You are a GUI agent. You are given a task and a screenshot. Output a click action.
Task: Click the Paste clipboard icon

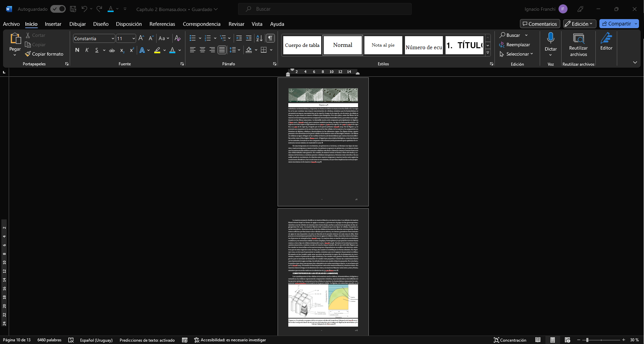[x=15, y=39]
